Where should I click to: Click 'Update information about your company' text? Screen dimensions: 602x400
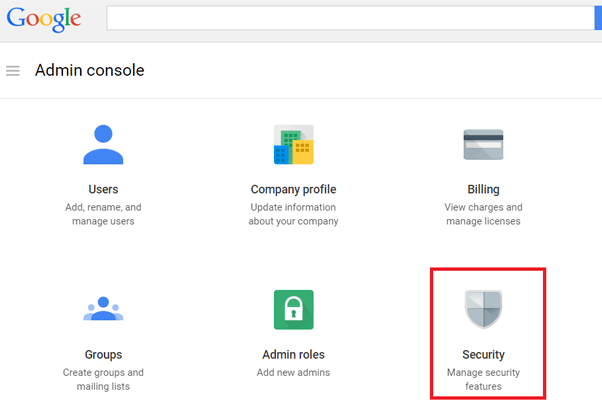tap(293, 214)
